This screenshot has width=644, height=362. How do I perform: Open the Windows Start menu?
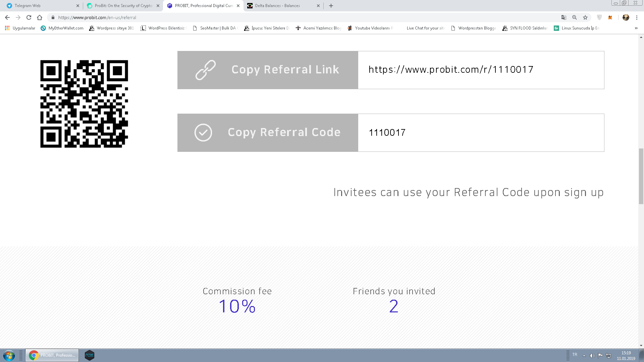coord(9,355)
